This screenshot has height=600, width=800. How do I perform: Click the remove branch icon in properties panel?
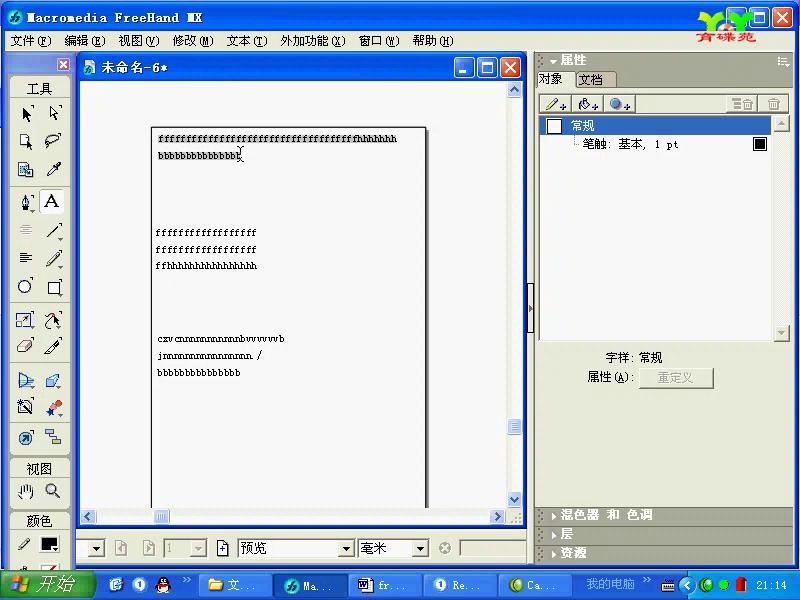click(x=742, y=104)
